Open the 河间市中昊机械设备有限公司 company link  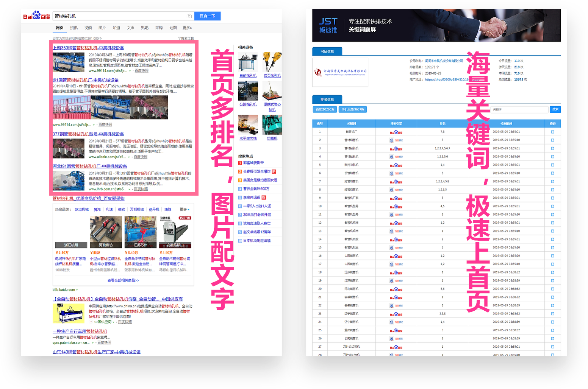point(444,61)
